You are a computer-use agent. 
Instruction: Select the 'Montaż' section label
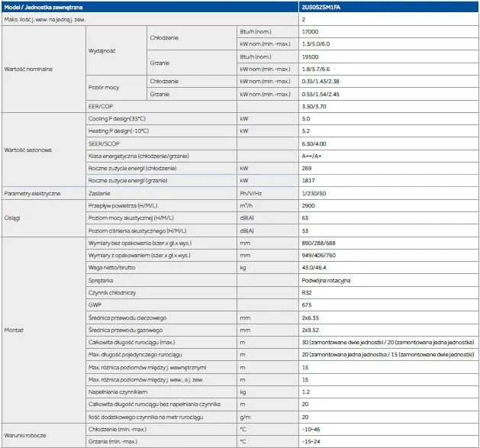14,330
